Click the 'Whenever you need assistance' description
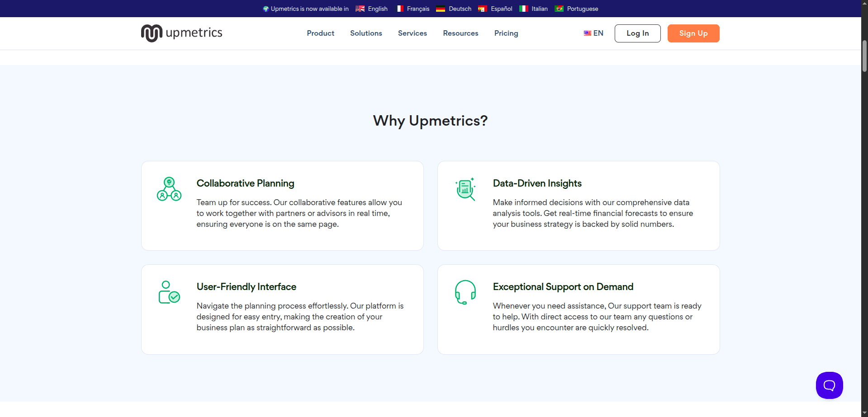Screen dimensions: 868x417 pyautogui.click(x=597, y=317)
